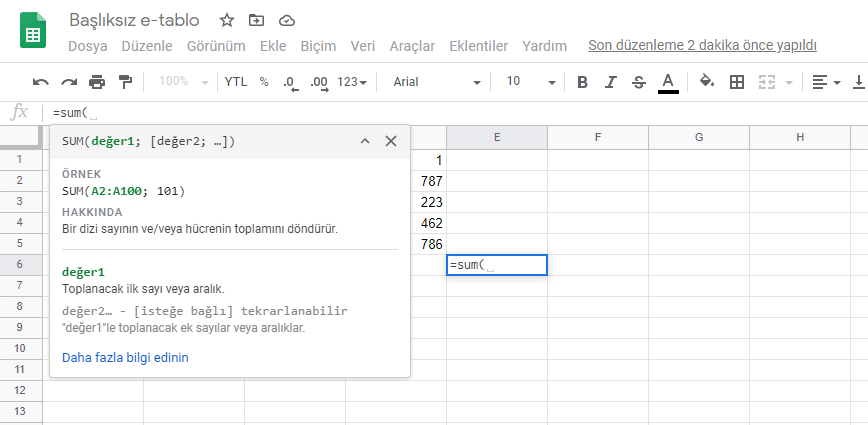
Task: Click the fill color bucket icon
Action: click(x=707, y=82)
